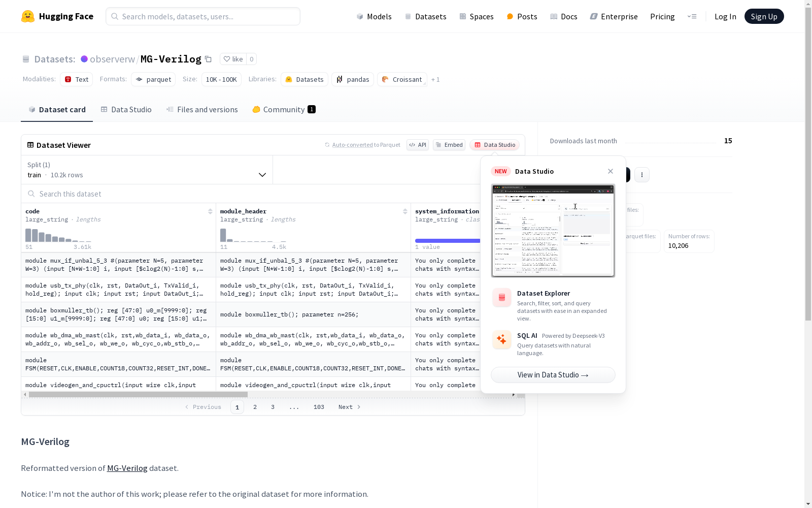This screenshot has width=812, height=508.
Task: Open the Community tab
Action: [284, 109]
